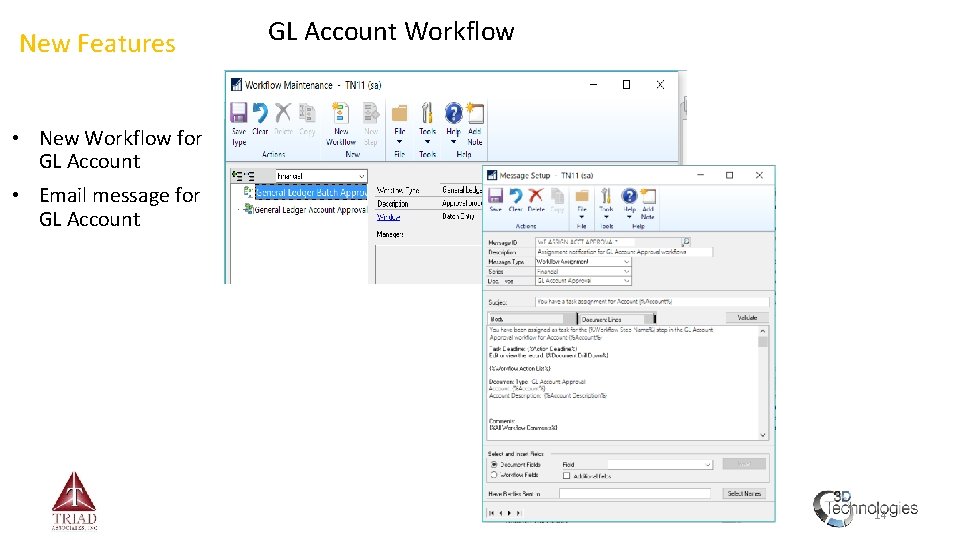Toggle the additional fields checkbox
The height and width of the screenshot is (540, 960).
coord(566,476)
